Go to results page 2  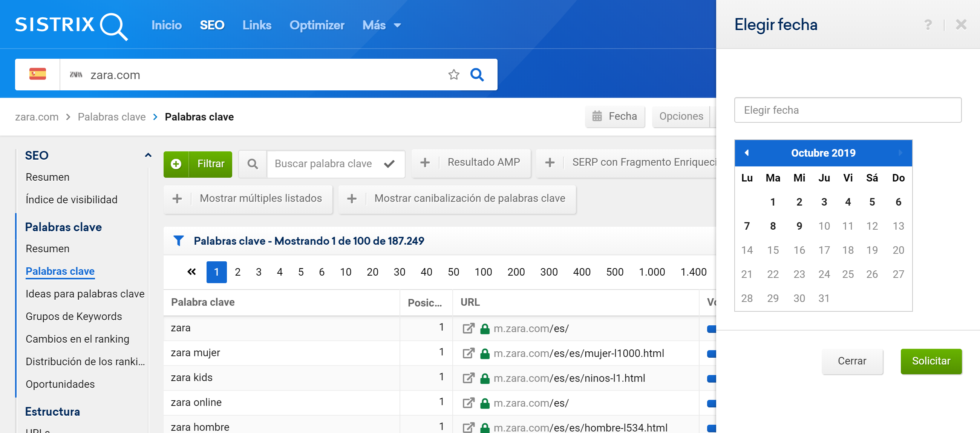pyautogui.click(x=237, y=272)
